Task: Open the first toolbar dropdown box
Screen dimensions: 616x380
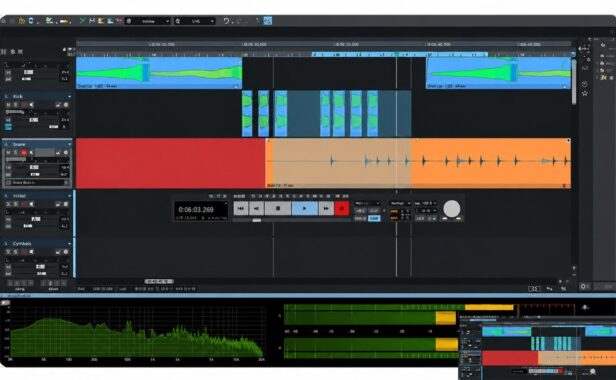Action: coord(148,21)
